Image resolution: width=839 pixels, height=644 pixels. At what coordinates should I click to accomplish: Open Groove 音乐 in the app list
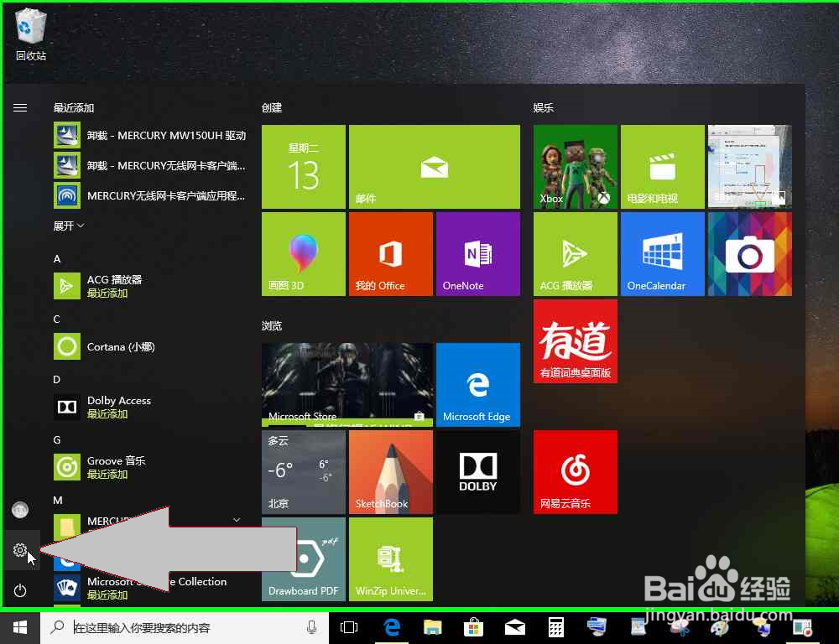point(150,468)
